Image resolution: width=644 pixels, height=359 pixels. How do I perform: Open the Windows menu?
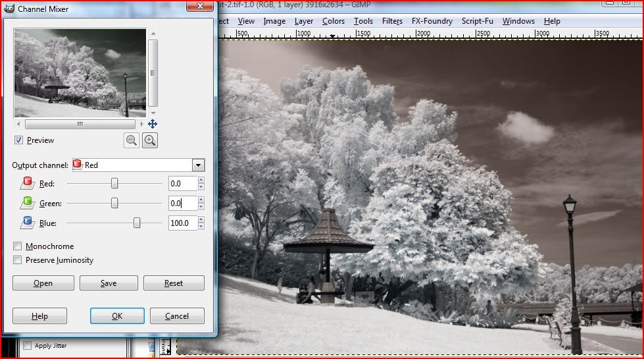coord(518,21)
